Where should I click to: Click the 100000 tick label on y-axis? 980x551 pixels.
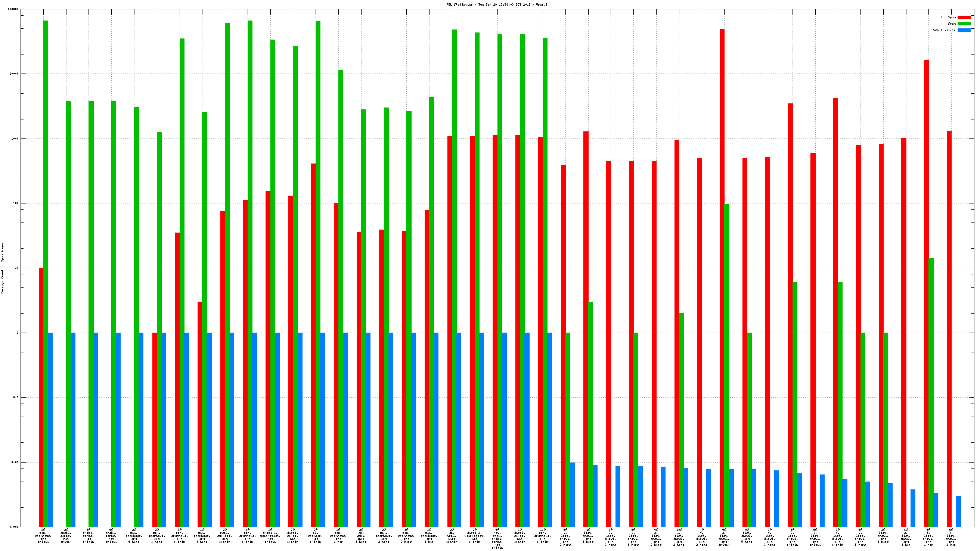point(13,9)
